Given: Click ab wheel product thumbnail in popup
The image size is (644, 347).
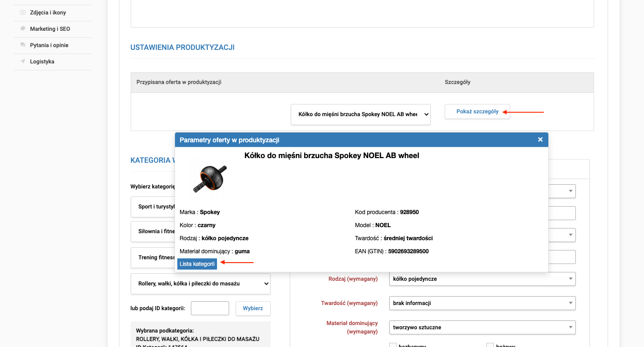Looking at the screenshot, I should coord(210,178).
